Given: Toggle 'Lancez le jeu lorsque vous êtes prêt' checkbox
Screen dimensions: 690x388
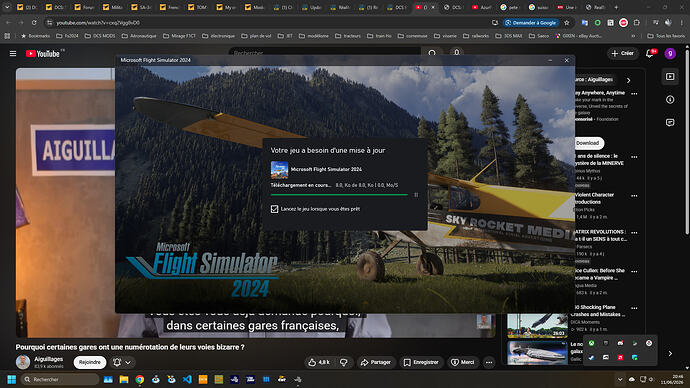Looking at the screenshot, I should [274, 209].
